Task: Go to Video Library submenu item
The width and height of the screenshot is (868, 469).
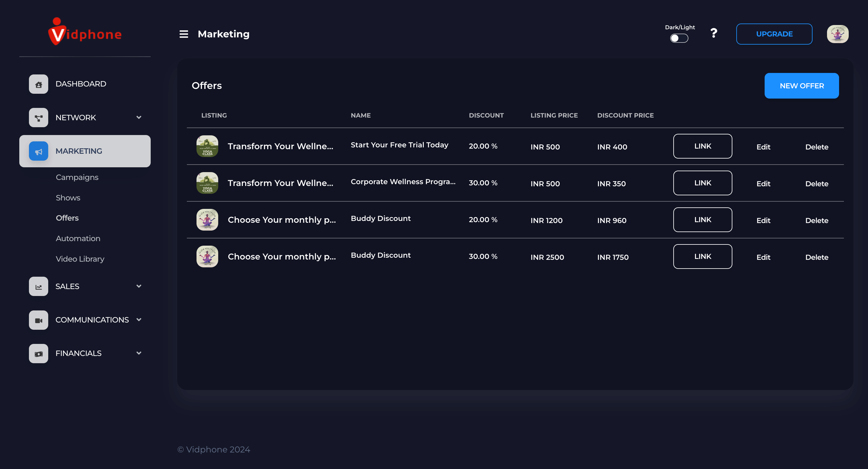Action: [80, 259]
